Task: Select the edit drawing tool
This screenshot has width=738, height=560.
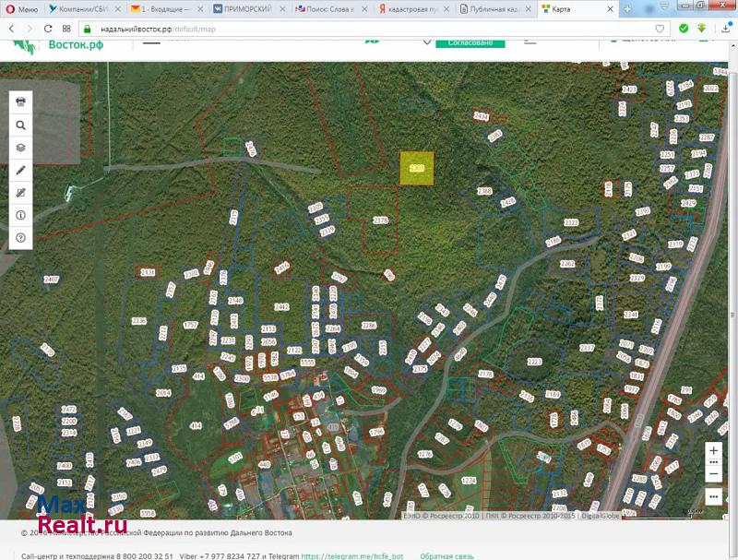Action: click(21, 193)
